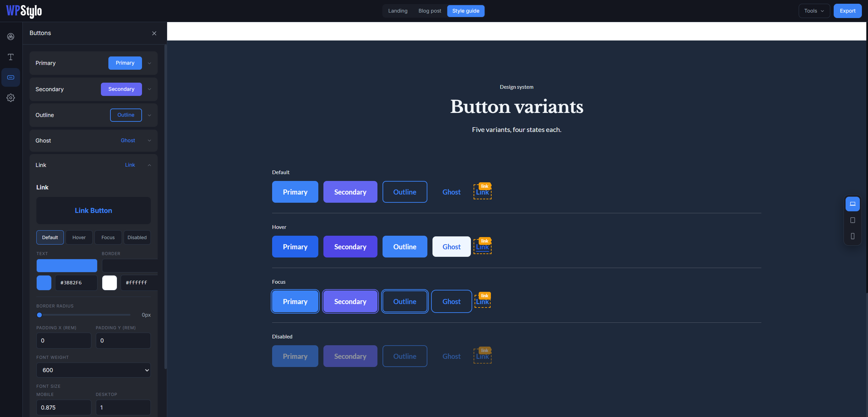Switch preview to desktop device

[853, 204]
